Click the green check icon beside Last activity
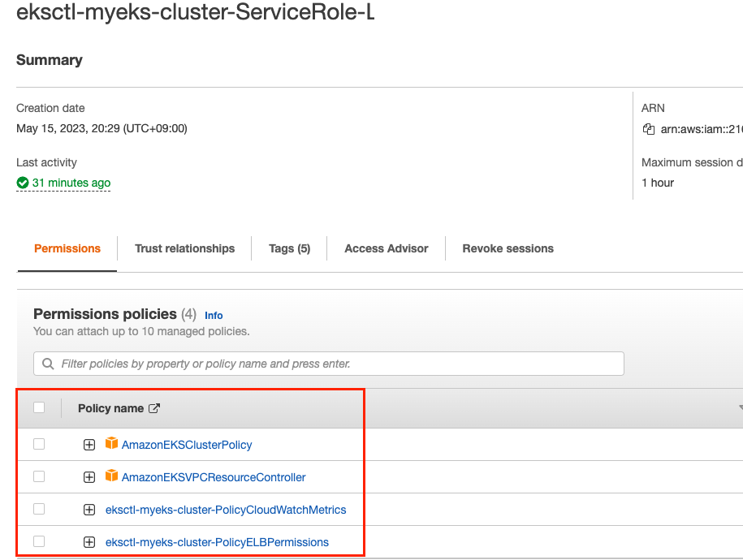 pyautogui.click(x=22, y=183)
